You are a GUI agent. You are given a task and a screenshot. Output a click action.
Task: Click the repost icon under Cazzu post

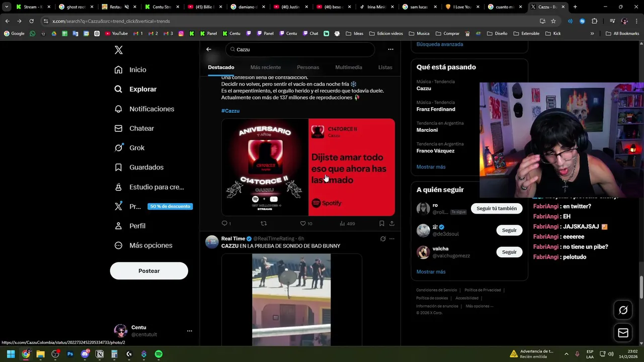coord(263,223)
